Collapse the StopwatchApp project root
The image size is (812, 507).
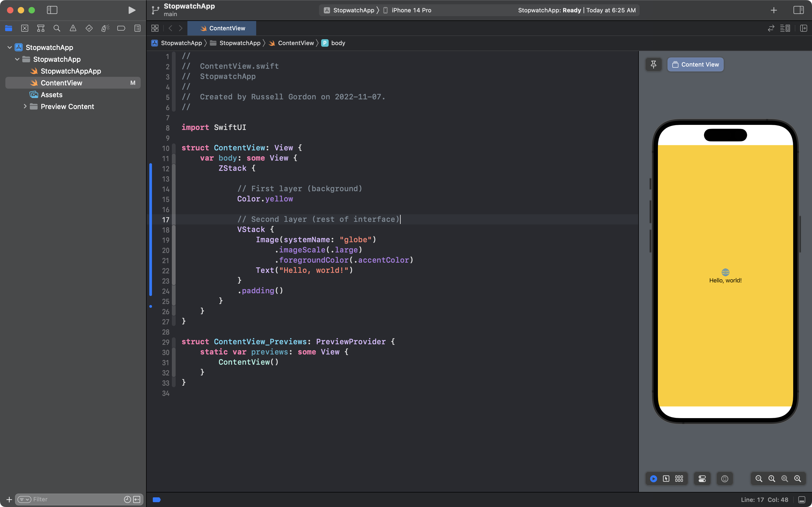pyautogui.click(x=10, y=47)
